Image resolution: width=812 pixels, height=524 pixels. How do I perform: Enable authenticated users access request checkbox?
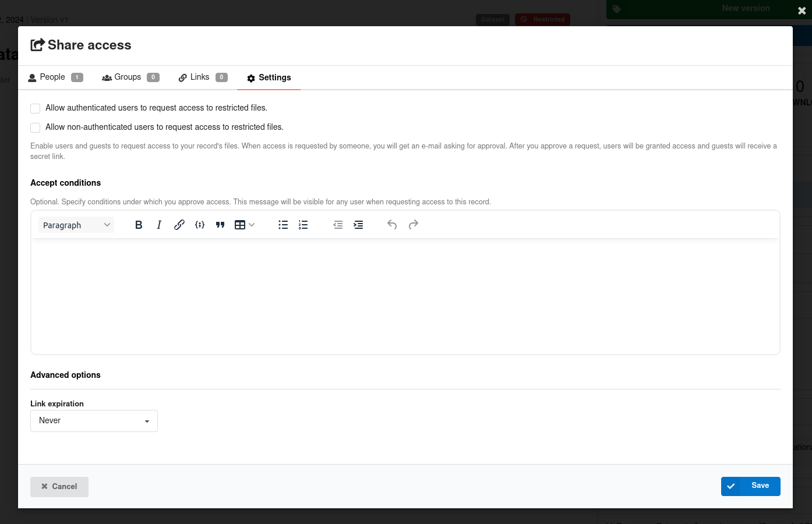(x=36, y=108)
